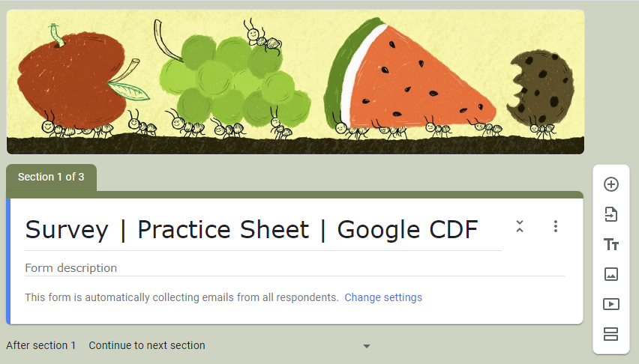Collapse the section using the chevrons icon
639x364 pixels.
[520, 226]
